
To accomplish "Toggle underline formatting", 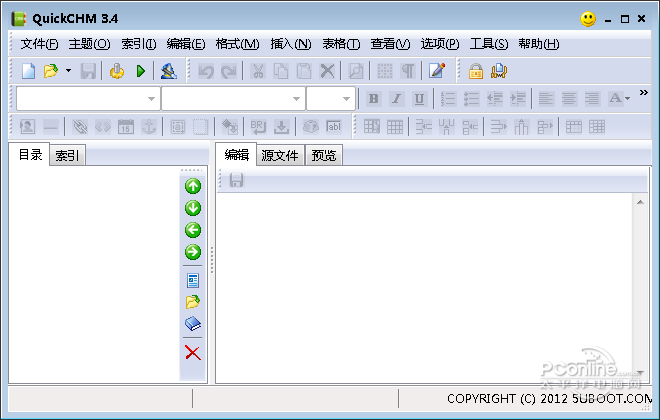I will click(x=419, y=99).
